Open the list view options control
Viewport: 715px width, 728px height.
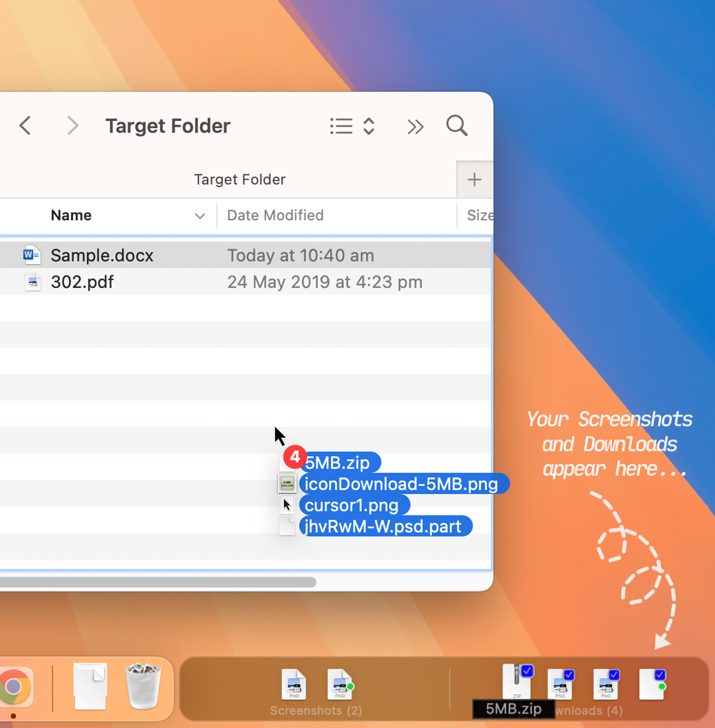(352, 126)
